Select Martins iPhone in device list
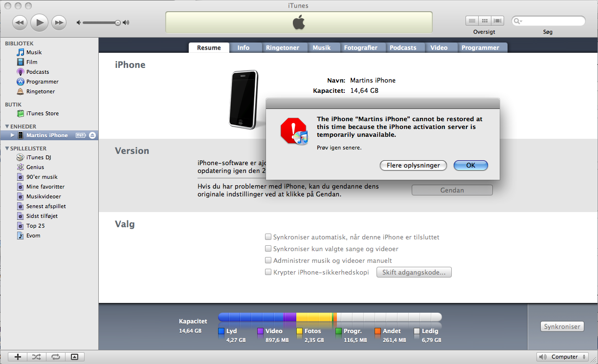 [x=49, y=135]
